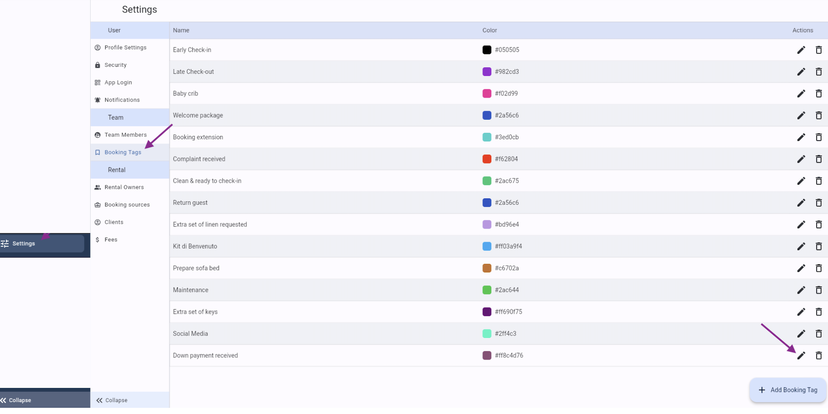Edit the Kit di Benvenuto tag
828x414 pixels.
coord(801,246)
